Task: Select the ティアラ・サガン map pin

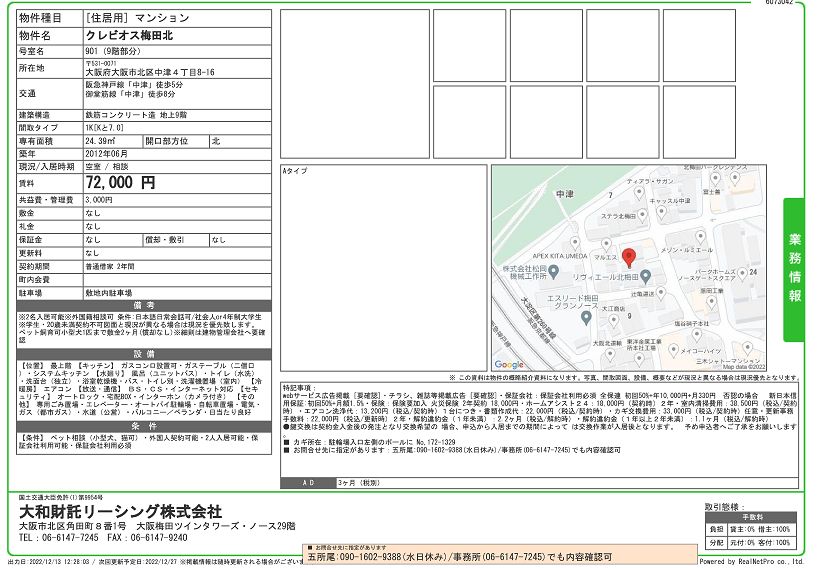Action: pos(639,192)
